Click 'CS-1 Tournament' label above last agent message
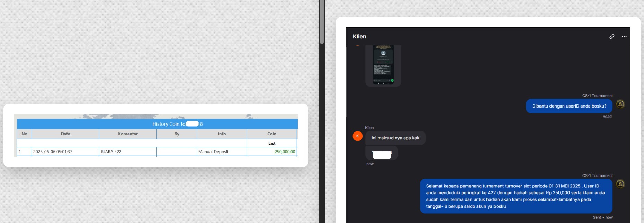Image resolution: width=644 pixels, height=223 pixels. click(597, 176)
